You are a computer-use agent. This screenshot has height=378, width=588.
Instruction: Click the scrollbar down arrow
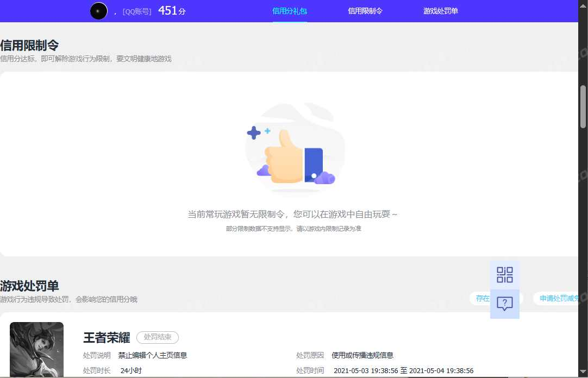click(583, 371)
